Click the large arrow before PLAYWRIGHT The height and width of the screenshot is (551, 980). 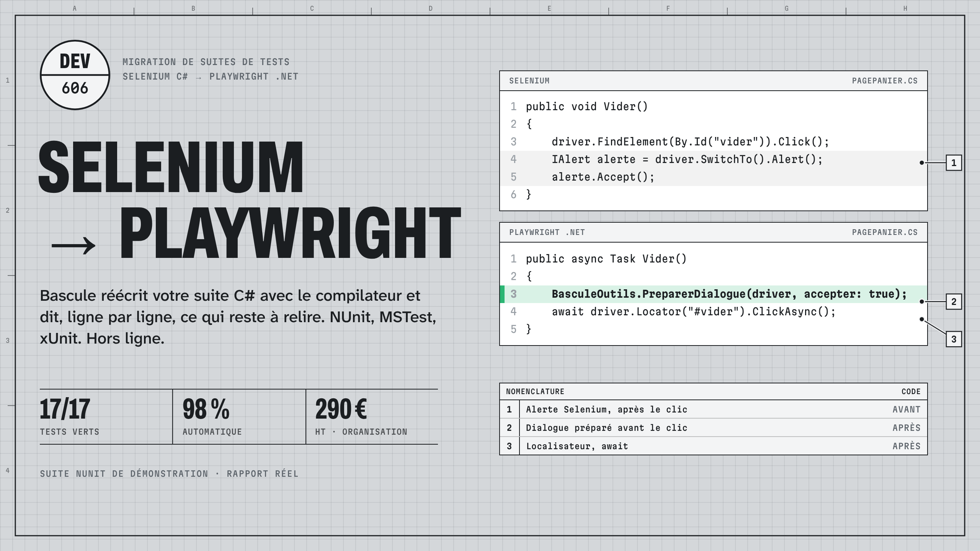coord(73,245)
